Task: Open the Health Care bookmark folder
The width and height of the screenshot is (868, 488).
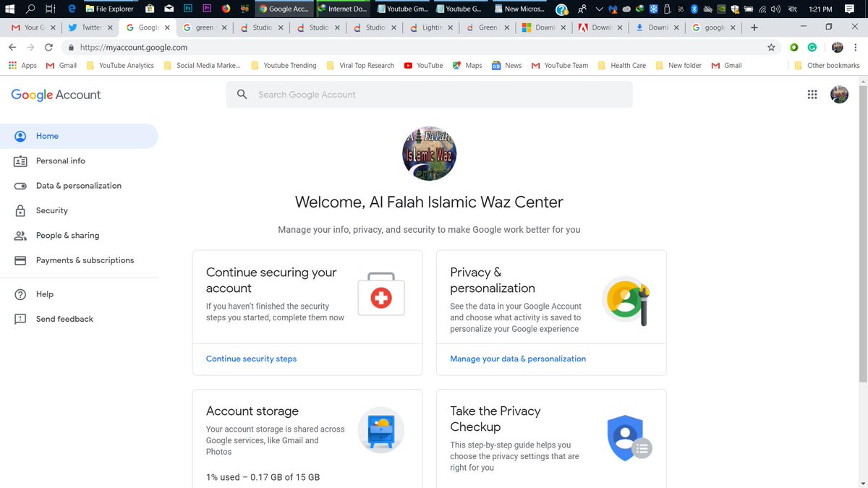Action: (x=621, y=65)
